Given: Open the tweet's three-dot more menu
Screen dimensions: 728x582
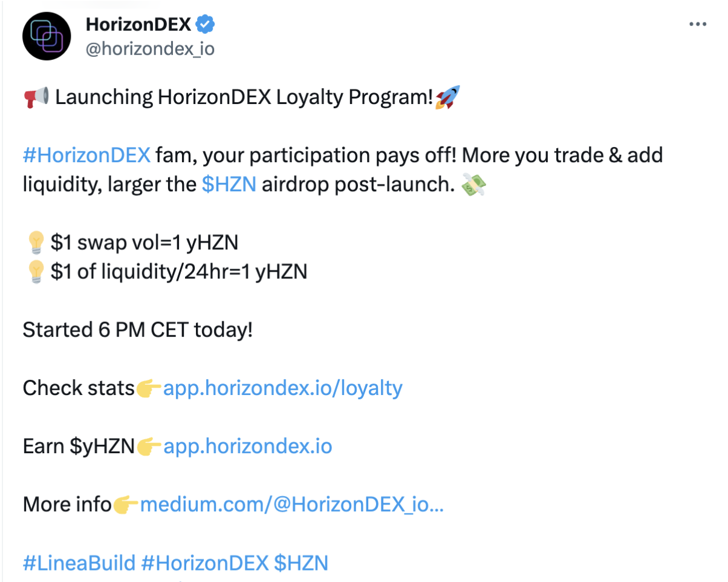Looking at the screenshot, I should 698,24.
